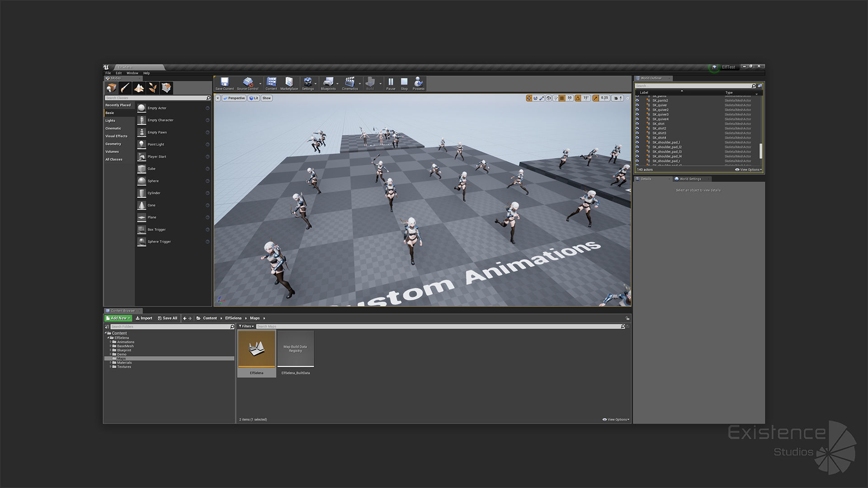This screenshot has height=488, width=868.
Task: Toggle grid snapping in the viewport toolbar
Action: point(562,98)
